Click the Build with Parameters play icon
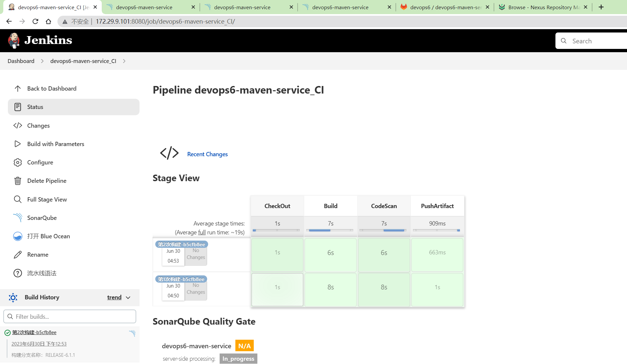627x364 pixels. (x=18, y=144)
